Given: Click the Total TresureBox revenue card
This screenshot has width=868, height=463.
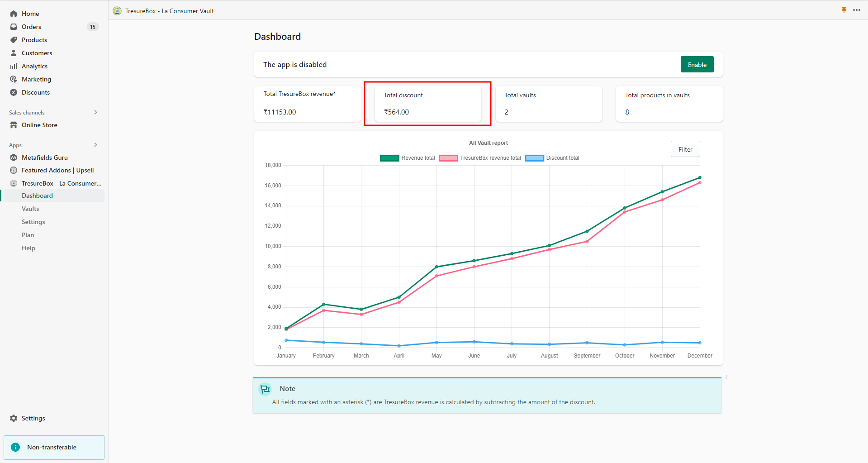Looking at the screenshot, I should coord(308,104).
